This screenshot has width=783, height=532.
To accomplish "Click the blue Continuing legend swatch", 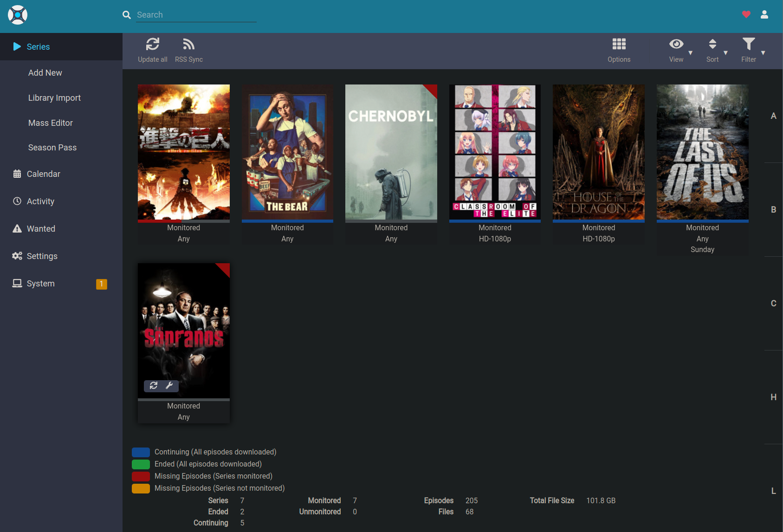I will [141, 452].
